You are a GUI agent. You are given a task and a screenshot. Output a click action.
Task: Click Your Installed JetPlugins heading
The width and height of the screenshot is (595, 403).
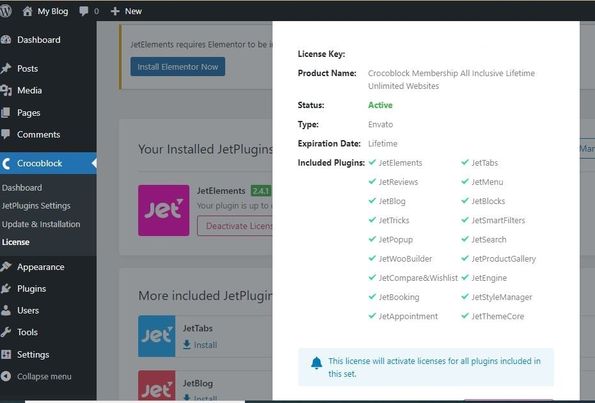(205, 150)
